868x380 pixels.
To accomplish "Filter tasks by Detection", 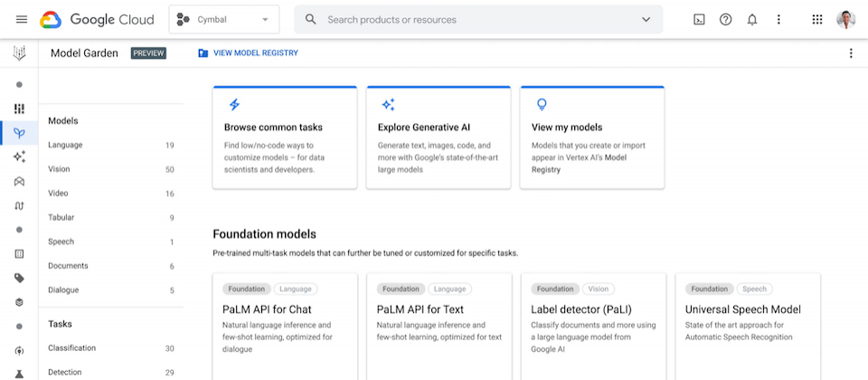I will coord(110,372).
